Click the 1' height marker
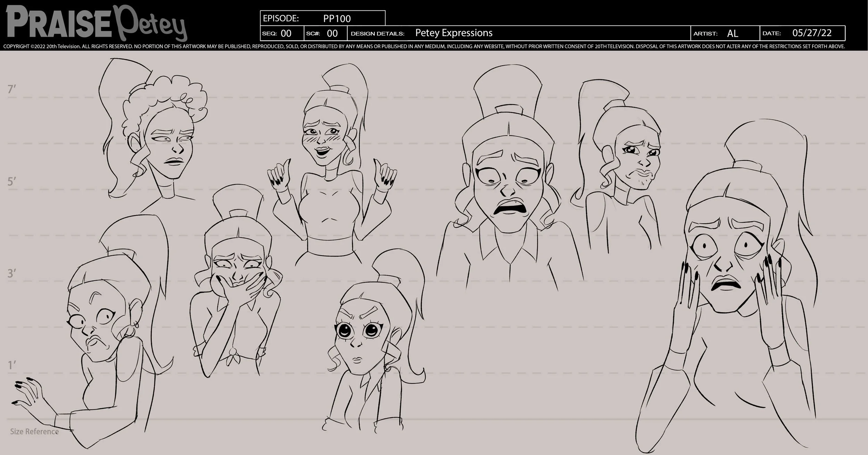This screenshot has height=455, width=868. click(x=12, y=365)
